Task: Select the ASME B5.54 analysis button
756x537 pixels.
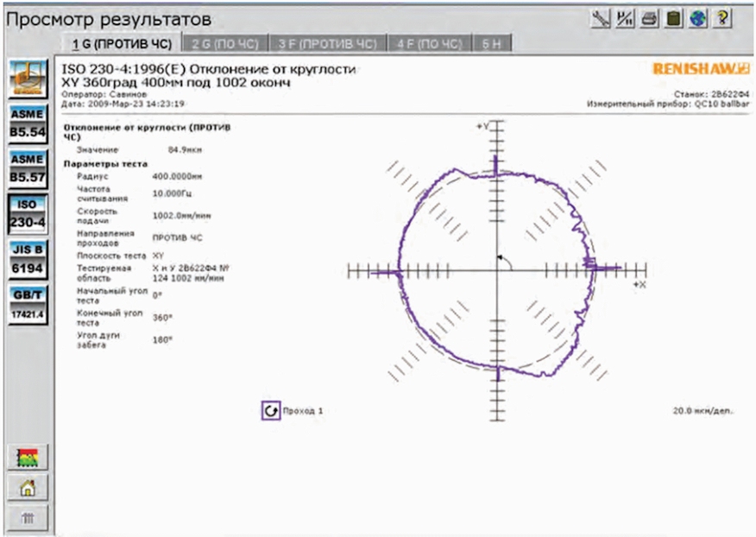Action: (28, 123)
